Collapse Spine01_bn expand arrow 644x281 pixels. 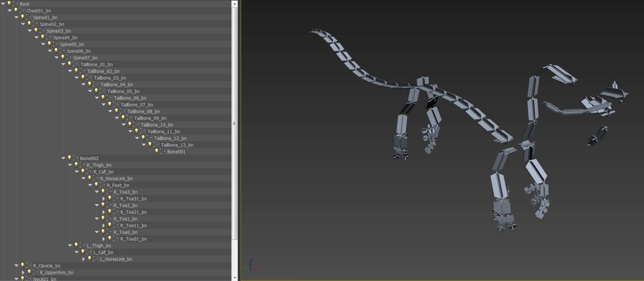(x=16, y=17)
